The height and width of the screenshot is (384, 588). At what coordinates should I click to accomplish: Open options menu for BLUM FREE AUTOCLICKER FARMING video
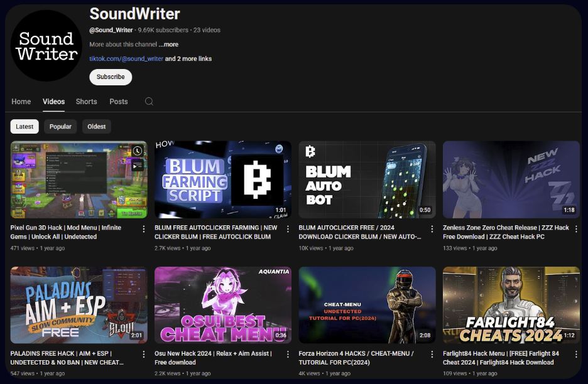click(288, 229)
